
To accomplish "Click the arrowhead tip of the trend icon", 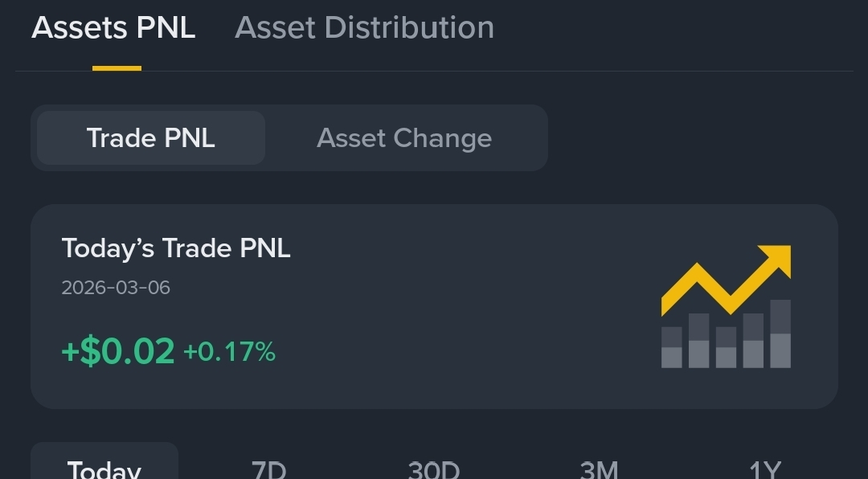I will [x=778, y=259].
